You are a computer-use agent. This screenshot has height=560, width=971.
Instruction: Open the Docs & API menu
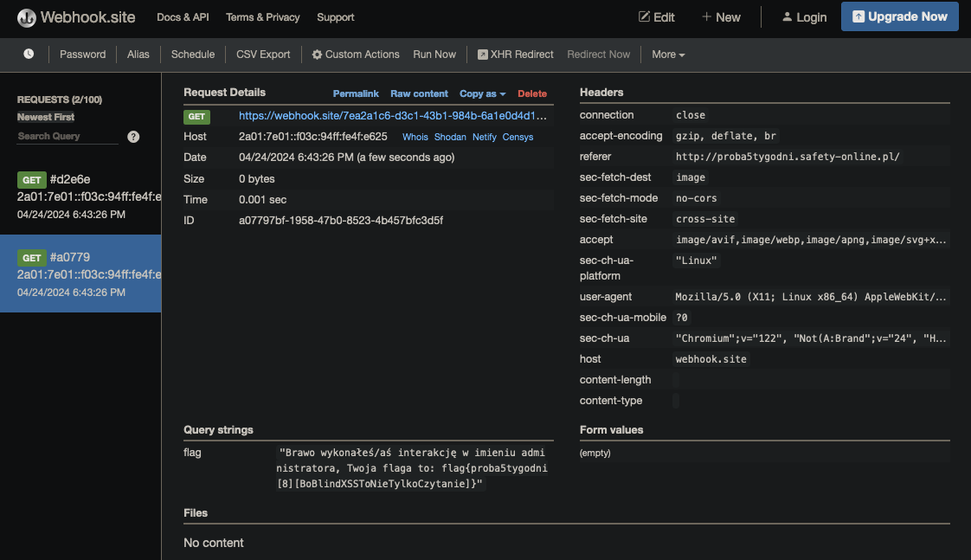click(183, 17)
